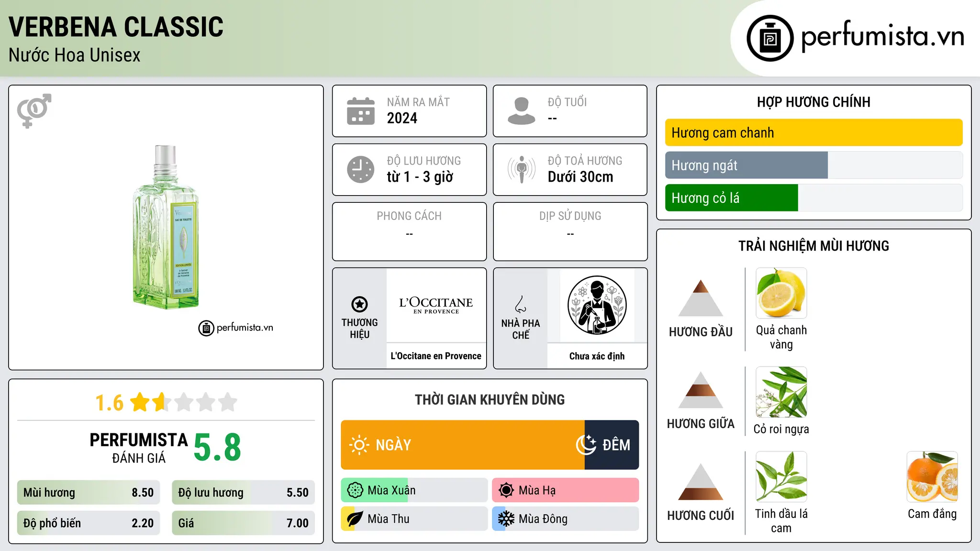Click the perfumer illustration above Chưa xác định
This screenshot has width=980, height=551.
(597, 305)
